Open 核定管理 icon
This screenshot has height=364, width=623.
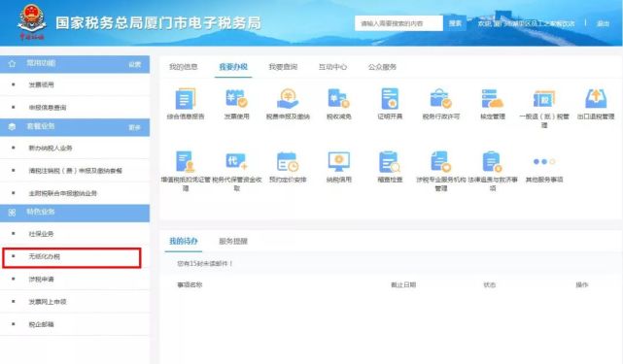coord(493,98)
